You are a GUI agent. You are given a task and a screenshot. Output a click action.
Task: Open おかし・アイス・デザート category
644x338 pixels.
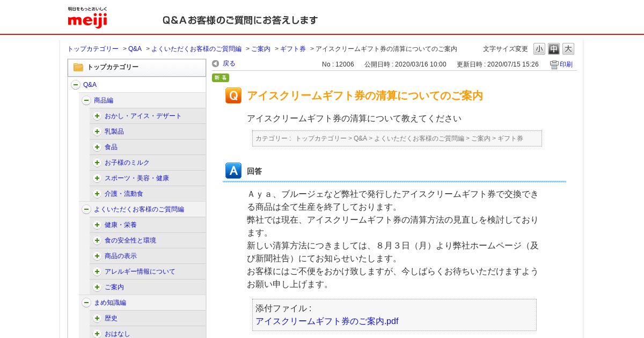[x=143, y=116]
